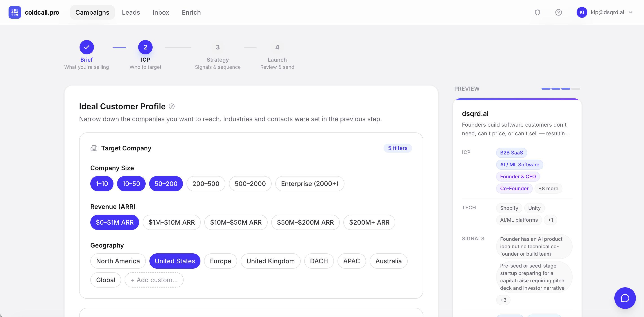Screen dimensions: 644x317
Task: Open the chat bubble widget
Action: pyautogui.click(x=625, y=298)
